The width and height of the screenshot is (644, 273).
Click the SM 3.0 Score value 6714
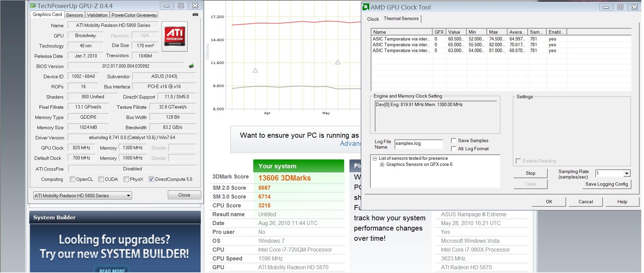click(x=264, y=197)
